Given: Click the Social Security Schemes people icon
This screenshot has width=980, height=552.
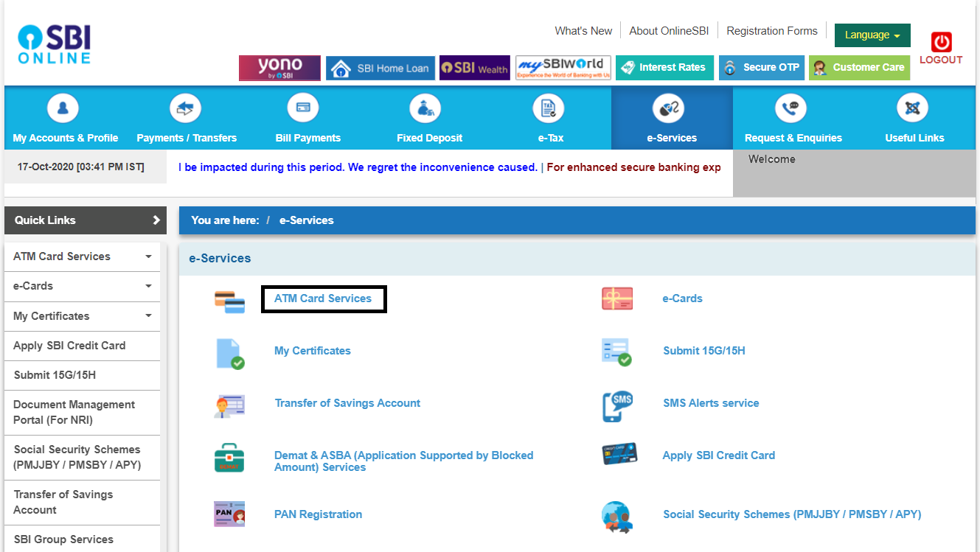Looking at the screenshot, I should (x=617, y=517).
